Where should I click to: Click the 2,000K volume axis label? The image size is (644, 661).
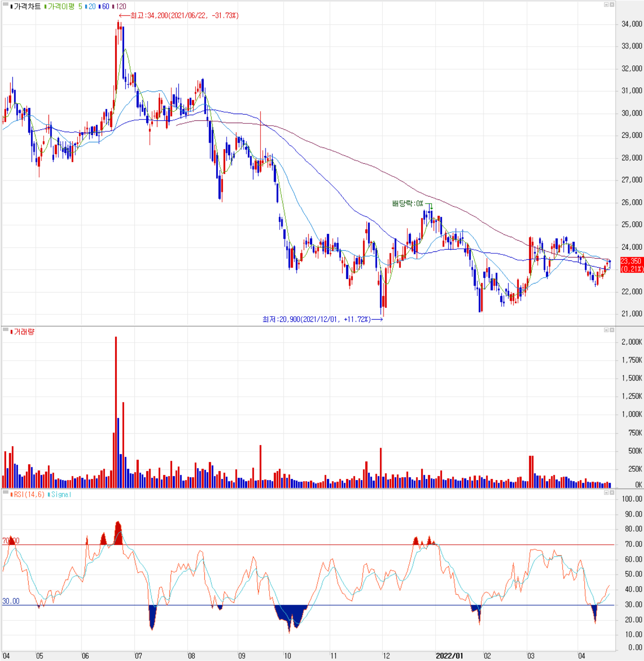(x=632, y=342)
